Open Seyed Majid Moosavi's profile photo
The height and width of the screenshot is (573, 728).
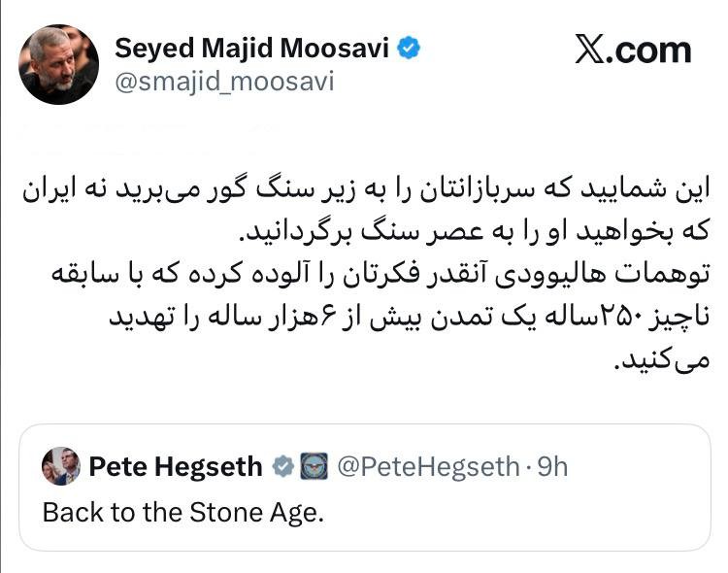pos(58,64)
